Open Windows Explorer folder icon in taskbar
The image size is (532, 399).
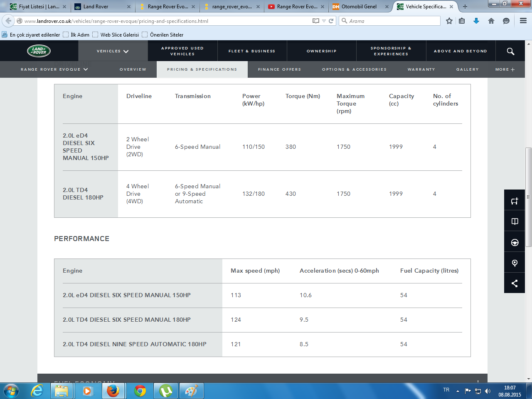pos(62,391)
